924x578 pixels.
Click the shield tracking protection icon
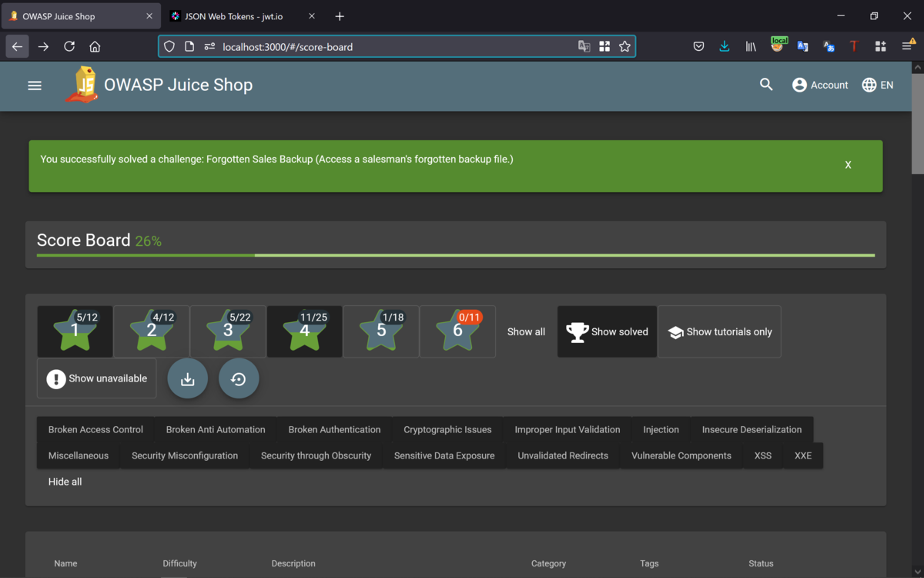[169, 46]
